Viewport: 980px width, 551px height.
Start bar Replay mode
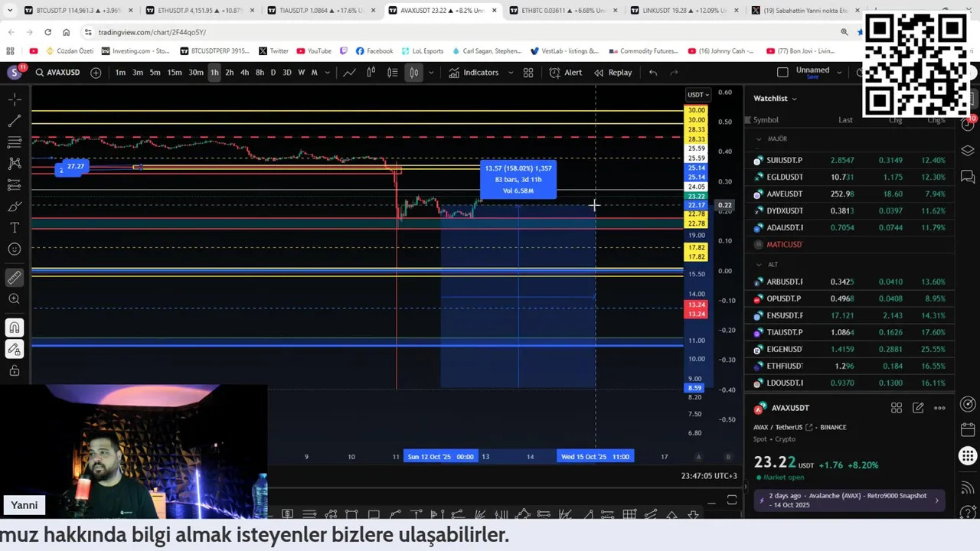(x=612, y=73)
